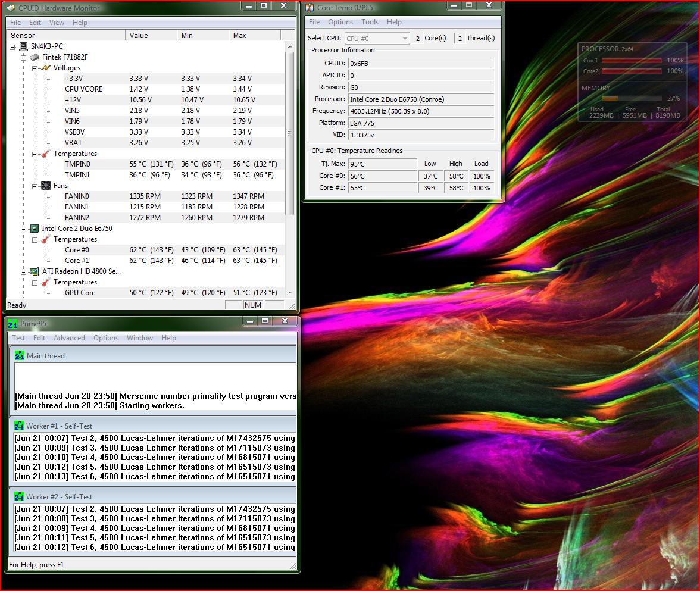Click the SN4K3-PC computer icon
The width and height of the screenshot is (700, 591).
(x=23, y=46)
